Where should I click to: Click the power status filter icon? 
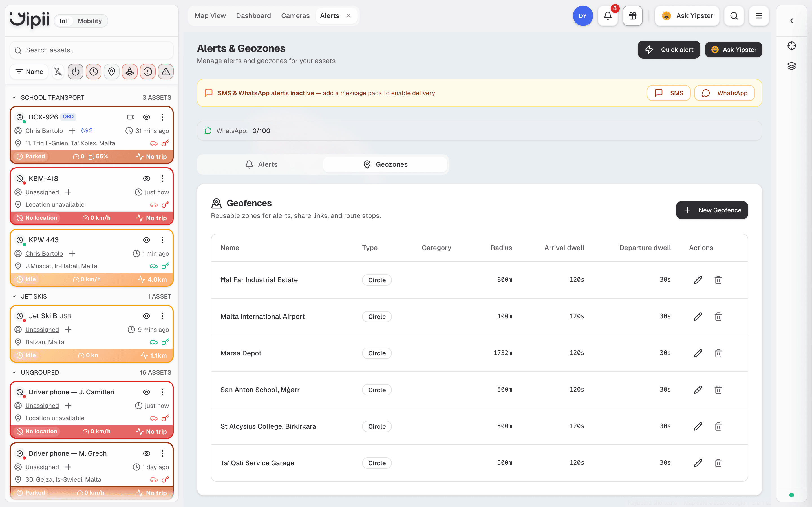pyautogui.click(x=76, y=72)
